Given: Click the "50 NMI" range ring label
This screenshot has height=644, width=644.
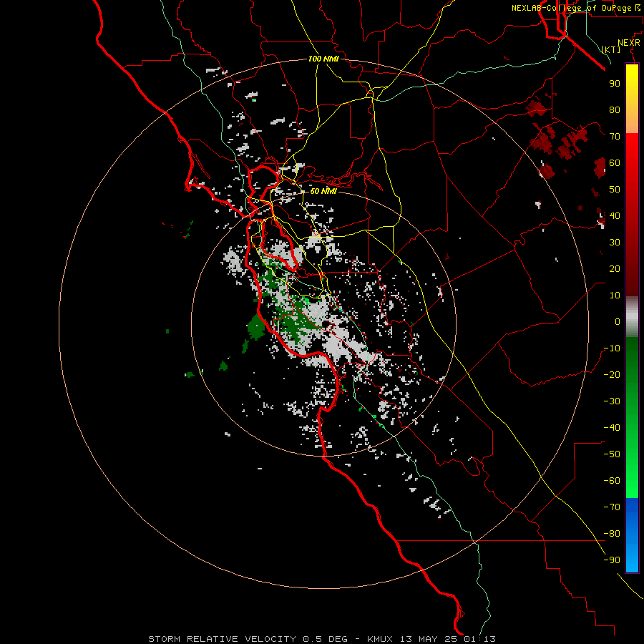Looking at the screenshot, I should coord(323,191).
